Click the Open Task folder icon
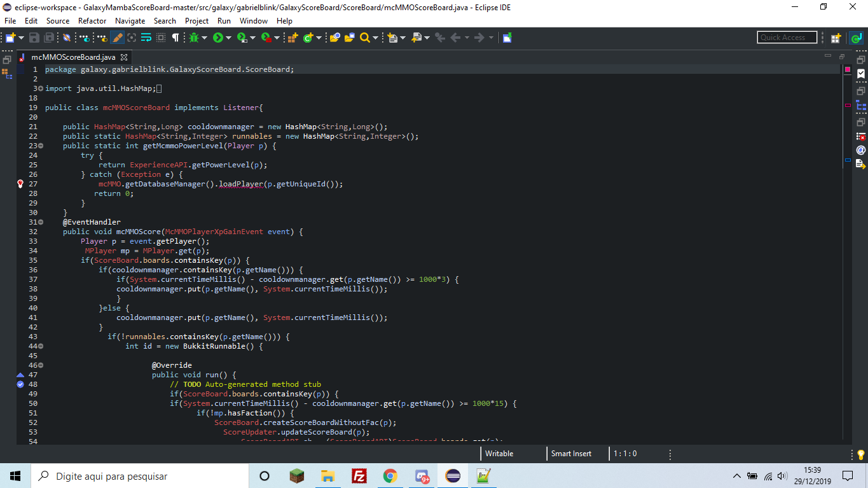This screenshot has height=488, width=868. (x=349, y=38)
